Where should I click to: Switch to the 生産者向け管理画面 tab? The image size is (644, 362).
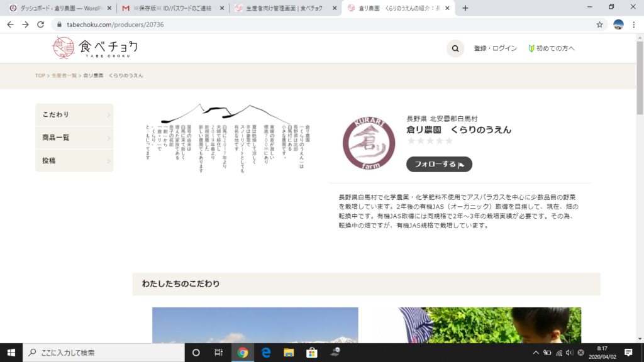click(286, 8)
